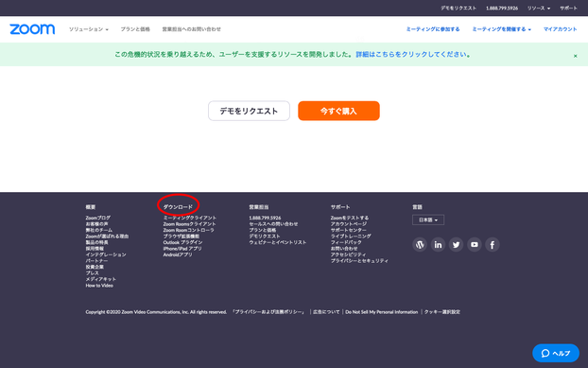Open プレス footer link
The height and width of the screenshot is (368, 588).
tap(93, 273)
